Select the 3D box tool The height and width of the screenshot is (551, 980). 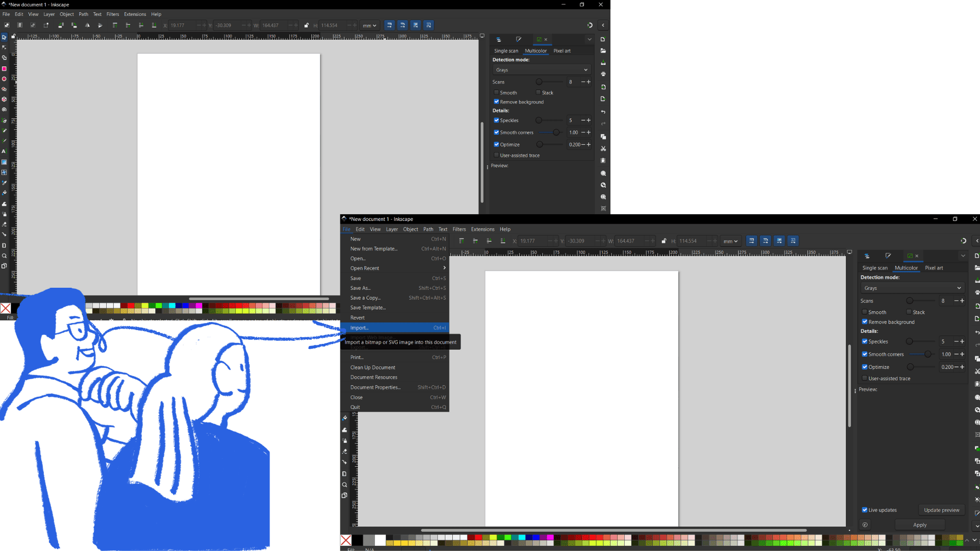4,99
